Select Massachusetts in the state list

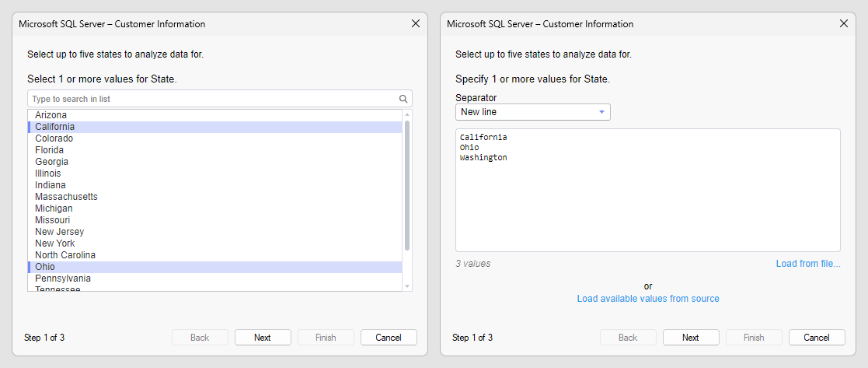[x=214, y=197]
